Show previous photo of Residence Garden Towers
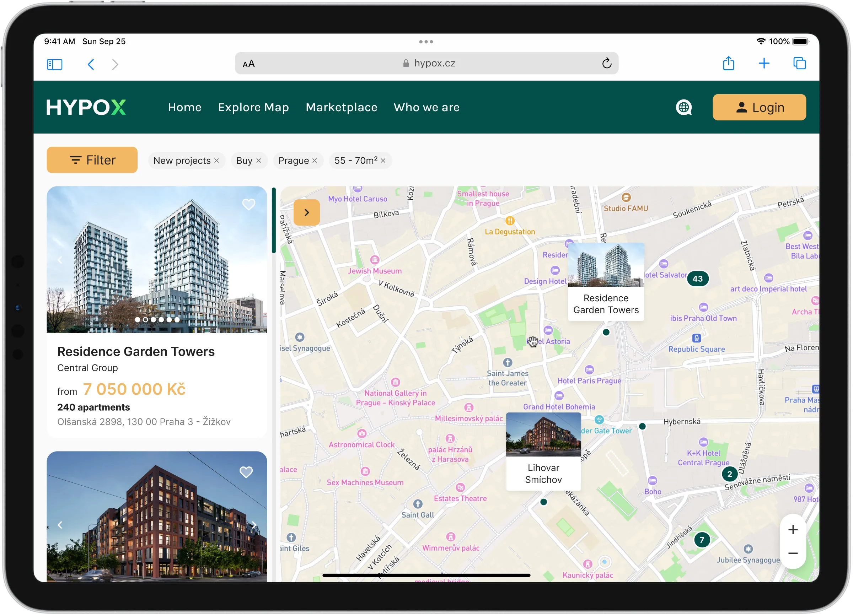The width and height of the screenshot is (853, 616). coord(60,260)
